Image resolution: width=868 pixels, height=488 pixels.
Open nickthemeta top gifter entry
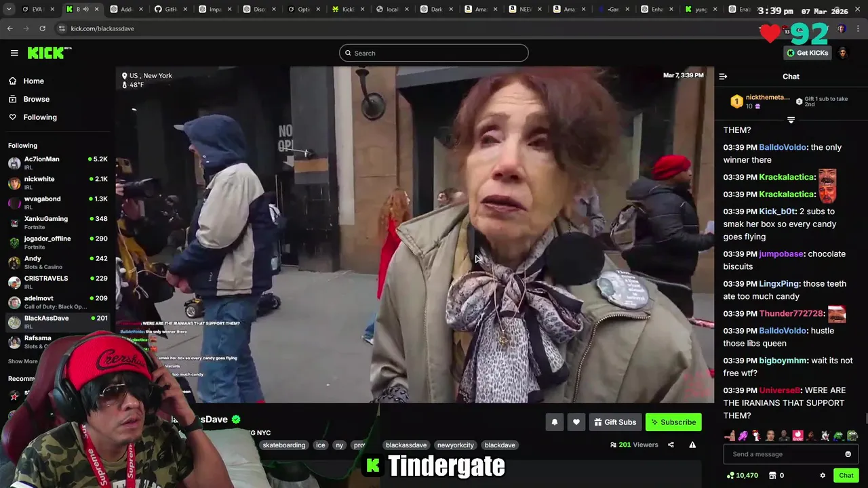(x=759, y=102)
